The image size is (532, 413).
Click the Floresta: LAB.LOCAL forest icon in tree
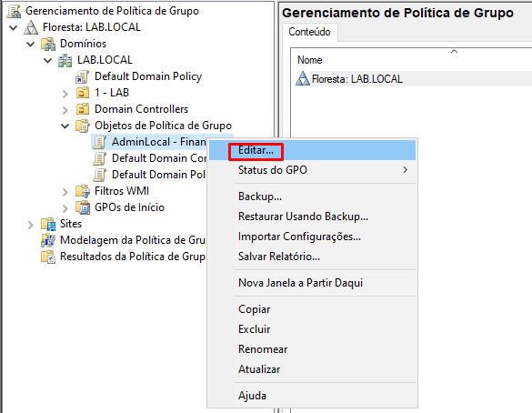point(31,27)
